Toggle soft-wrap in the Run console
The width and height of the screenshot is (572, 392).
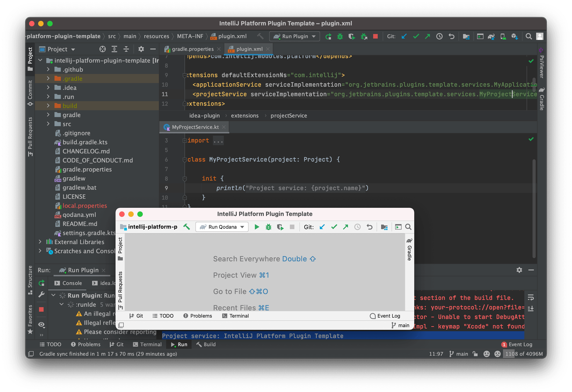click(531, 298)
